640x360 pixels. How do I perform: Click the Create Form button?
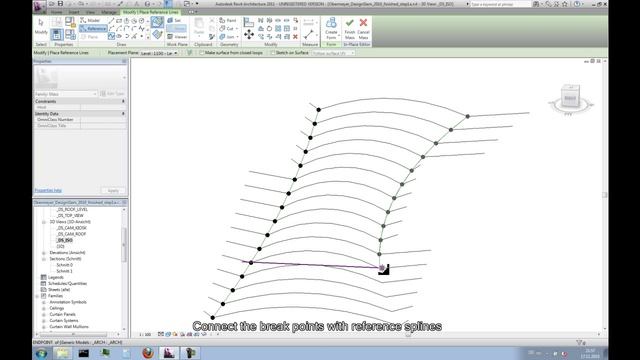pyautogui.click(x=331, y=29)
